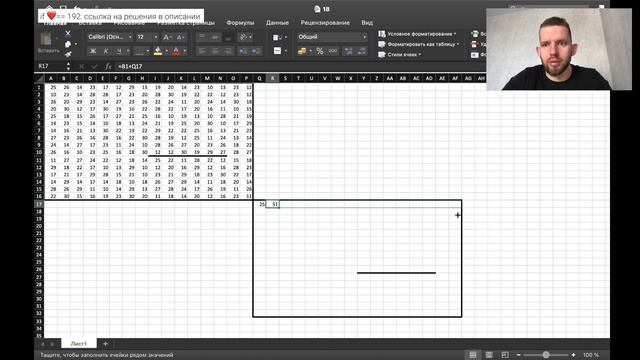Decrease font size with the small A icon
640x360 pixels.
point(180,37)
